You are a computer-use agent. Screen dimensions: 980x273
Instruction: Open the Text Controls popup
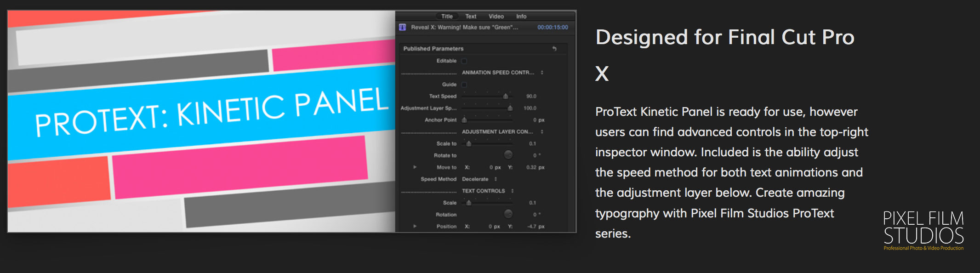pos(488,191)
